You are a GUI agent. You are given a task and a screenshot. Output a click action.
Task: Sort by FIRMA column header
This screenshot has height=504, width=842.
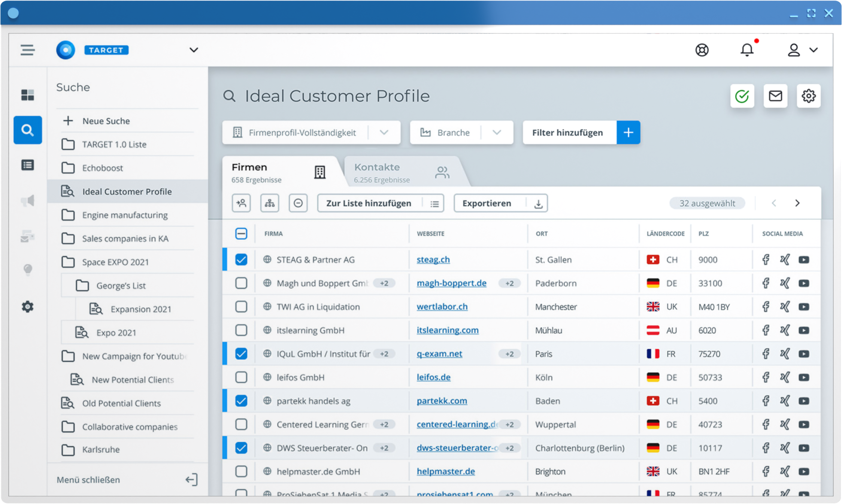click(273, 234)
